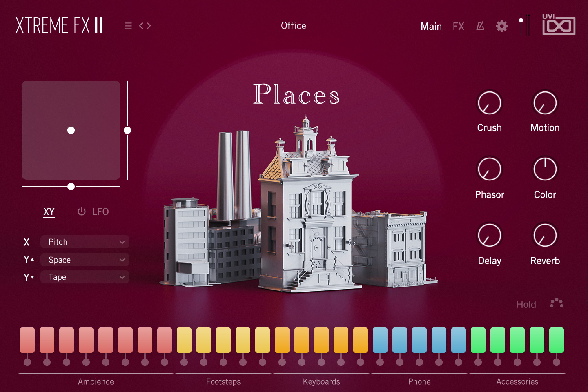Select the LFO mode tab
Image resolution: width=588 pixels, height=392 pixels.
click(x=100, y=212)
